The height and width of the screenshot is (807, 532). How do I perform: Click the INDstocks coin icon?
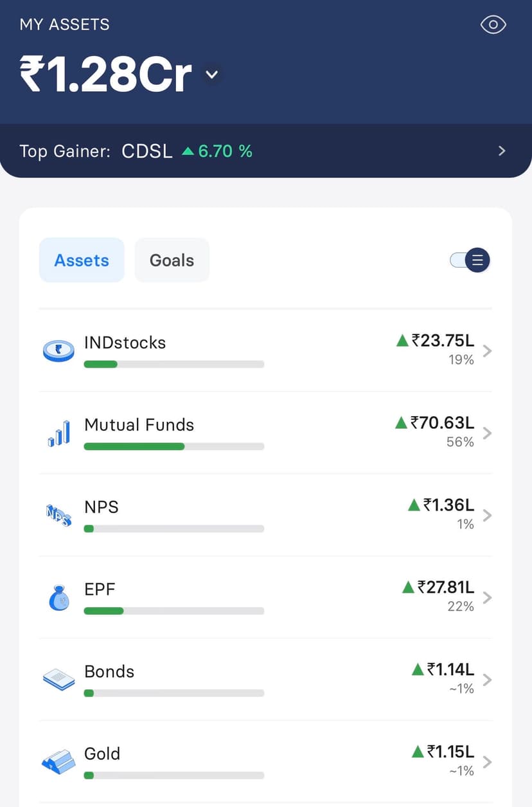(x=59, y=350)
